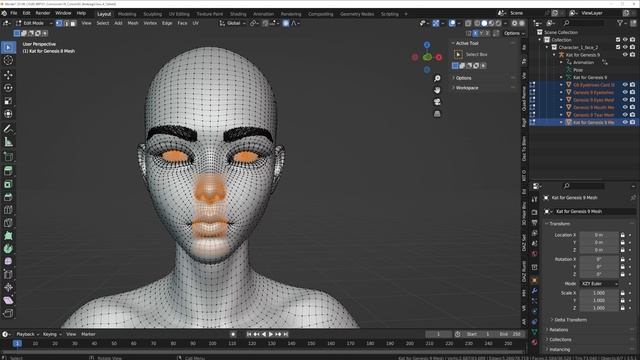Switch to the Shading workspace tab

[x=238, y=14]
